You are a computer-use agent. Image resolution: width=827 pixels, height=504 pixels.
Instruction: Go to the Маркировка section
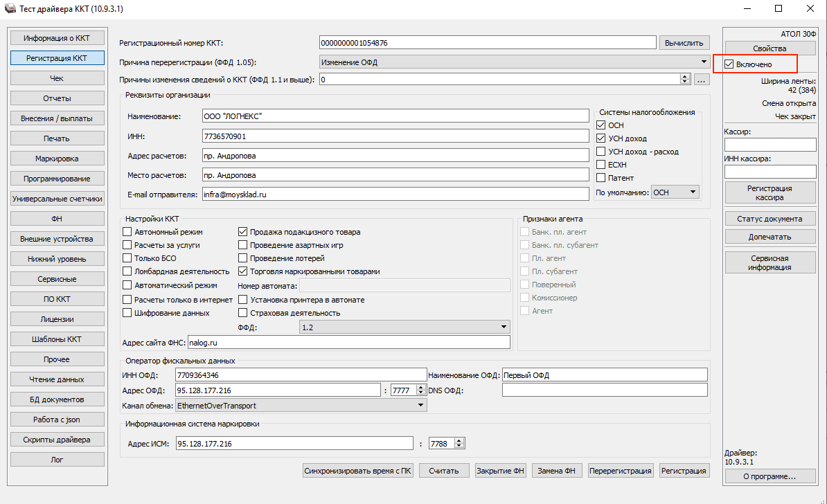point(57,159)
